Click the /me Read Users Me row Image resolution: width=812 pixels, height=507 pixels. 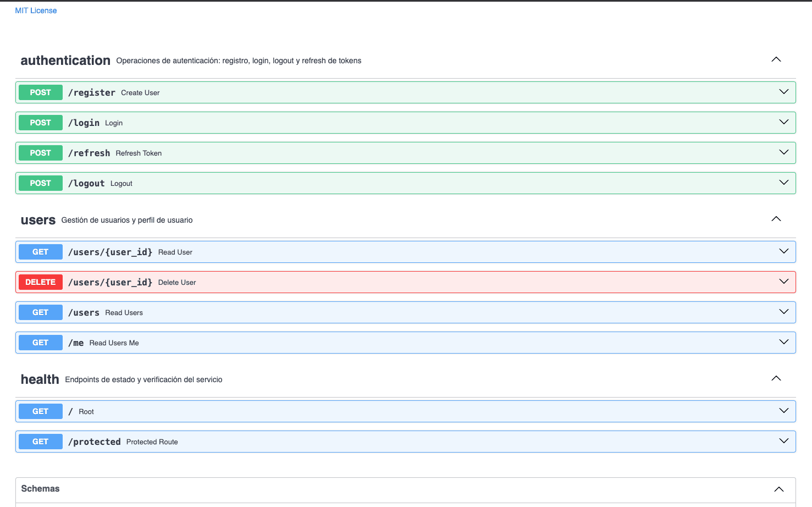coord(385,342)
